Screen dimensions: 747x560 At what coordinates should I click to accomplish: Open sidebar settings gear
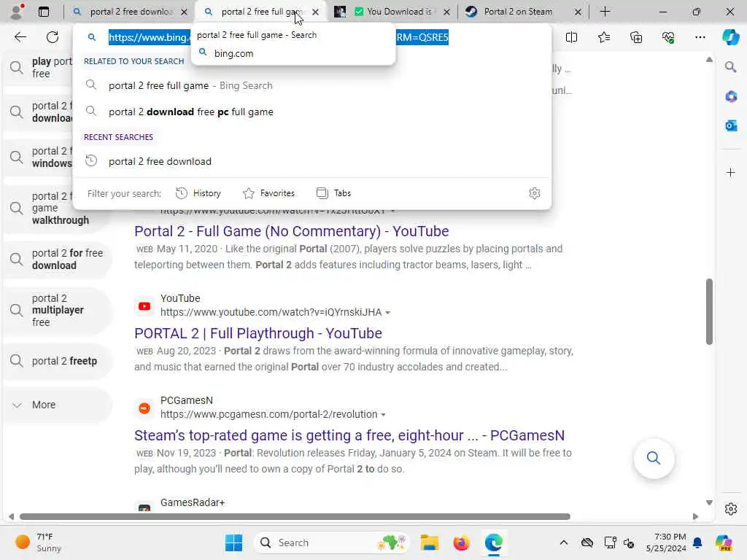730,509
